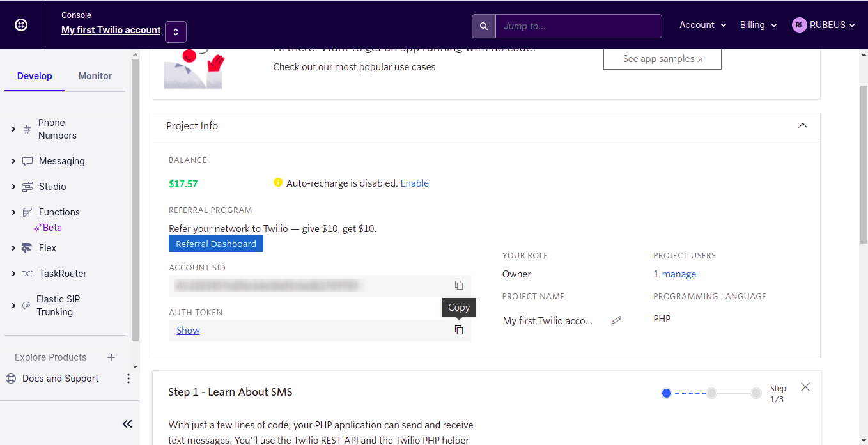Click the $17.57 balance amount
868x445 pixels.
183,184
